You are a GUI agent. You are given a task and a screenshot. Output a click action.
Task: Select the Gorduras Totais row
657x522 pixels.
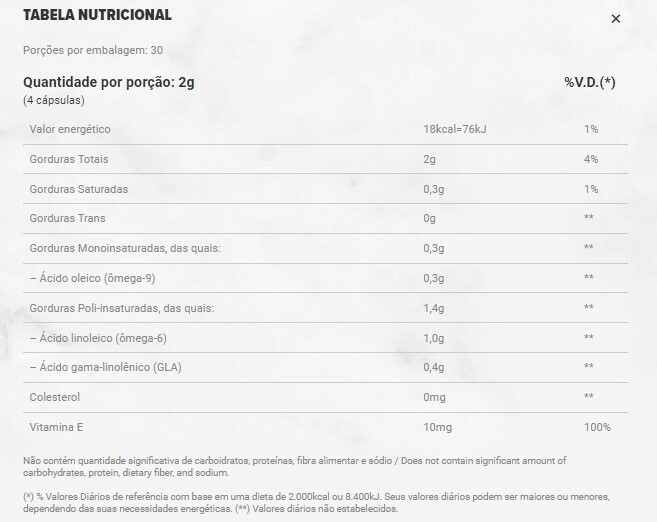click(x=325, y=159)
